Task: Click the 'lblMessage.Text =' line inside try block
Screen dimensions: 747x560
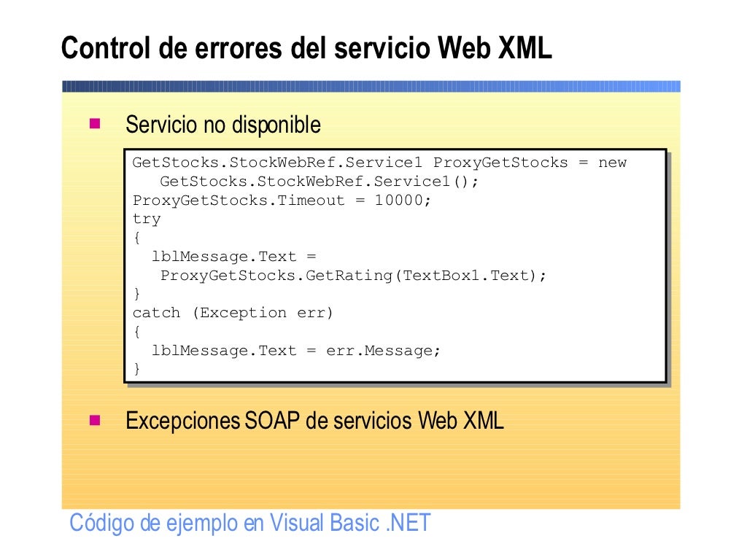Action: (x=234, y=257)
